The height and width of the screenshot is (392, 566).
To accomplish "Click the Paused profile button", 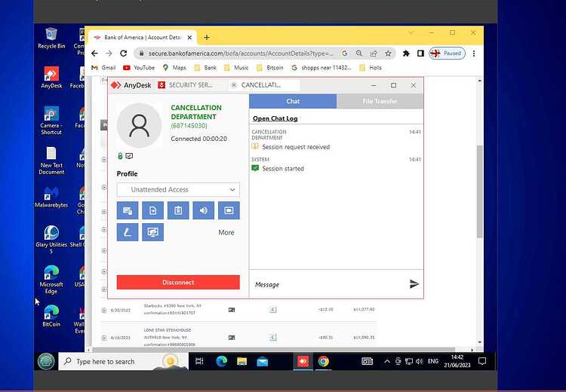I will tap(447, 54).
